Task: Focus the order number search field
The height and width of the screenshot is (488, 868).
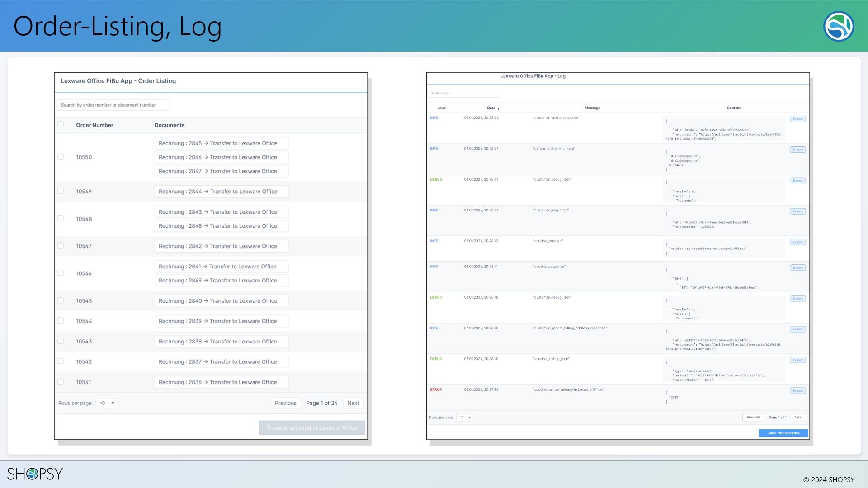Action: click(x=113, y=105)
